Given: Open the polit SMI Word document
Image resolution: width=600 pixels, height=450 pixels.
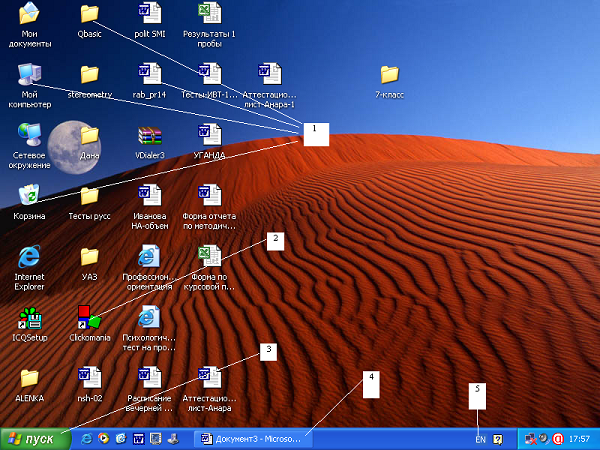Looking at the screenshot, I should click(149, 14).
